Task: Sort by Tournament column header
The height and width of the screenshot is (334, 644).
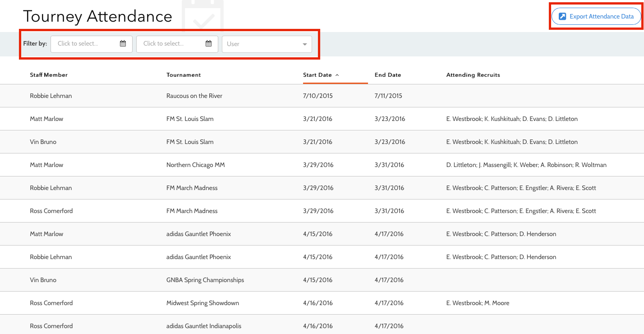Action: [x=184, y=75]
